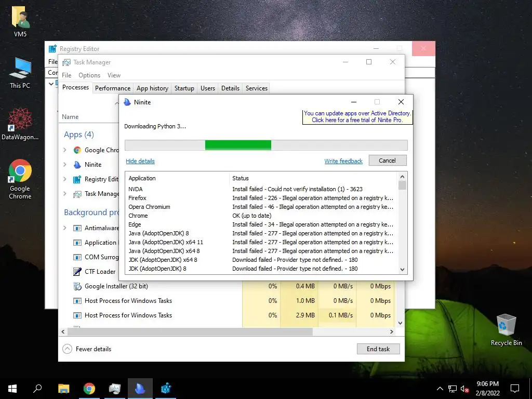
Task: Click the Hide details link
Action: (x=140, y=161)
